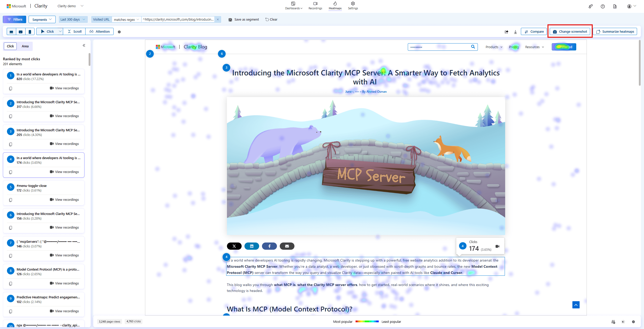Switch to Area view toggle
Screen dimensions: 644x329
(25, 46)
